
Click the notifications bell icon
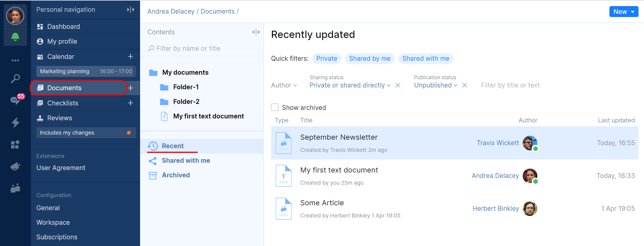tap(15, 37)
